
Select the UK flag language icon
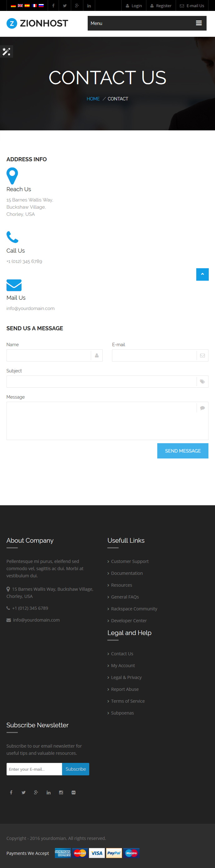[x=20, y=6]
